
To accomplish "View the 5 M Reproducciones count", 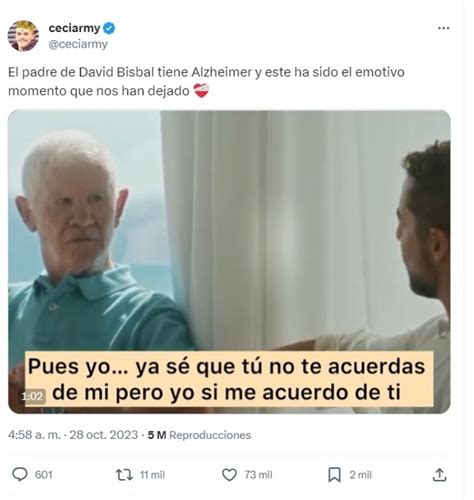I will click(x=199, y=435).
